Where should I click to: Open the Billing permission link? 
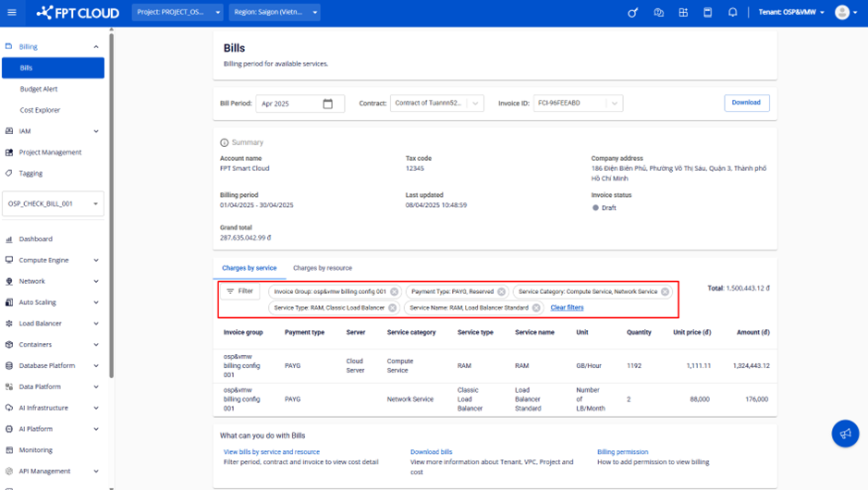coord(622,452)
